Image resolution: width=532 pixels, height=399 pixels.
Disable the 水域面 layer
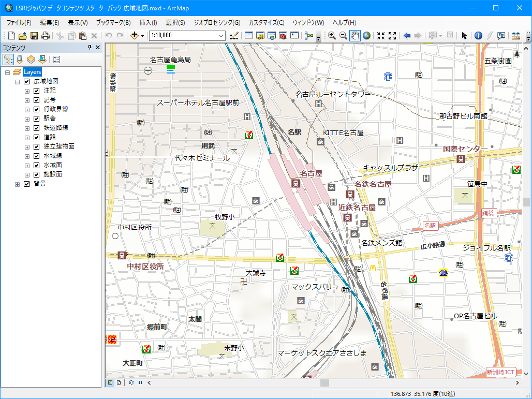(37, 165)
